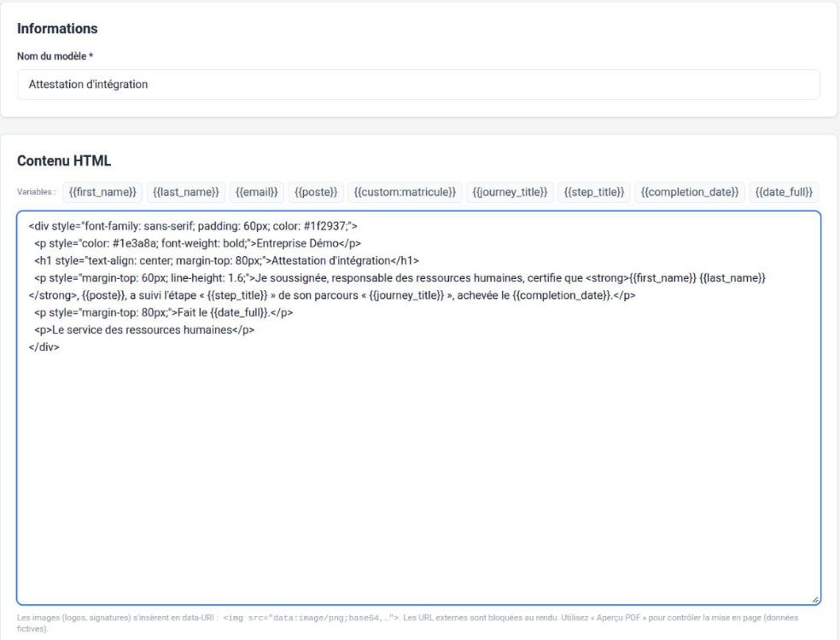Click the 'Contenu HTML' section heading
Image resolution: width=840 pixels, height=640 pixels.
tap(64, 160)
